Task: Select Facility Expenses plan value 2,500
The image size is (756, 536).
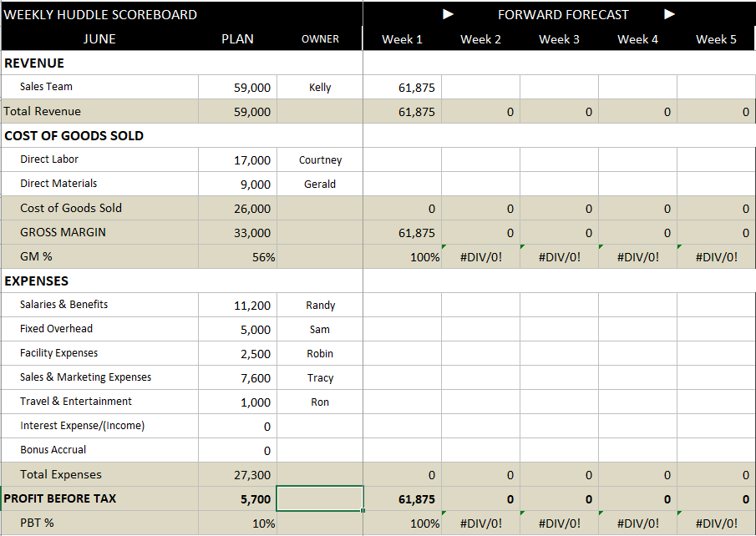Action: (x=237, y=354)
